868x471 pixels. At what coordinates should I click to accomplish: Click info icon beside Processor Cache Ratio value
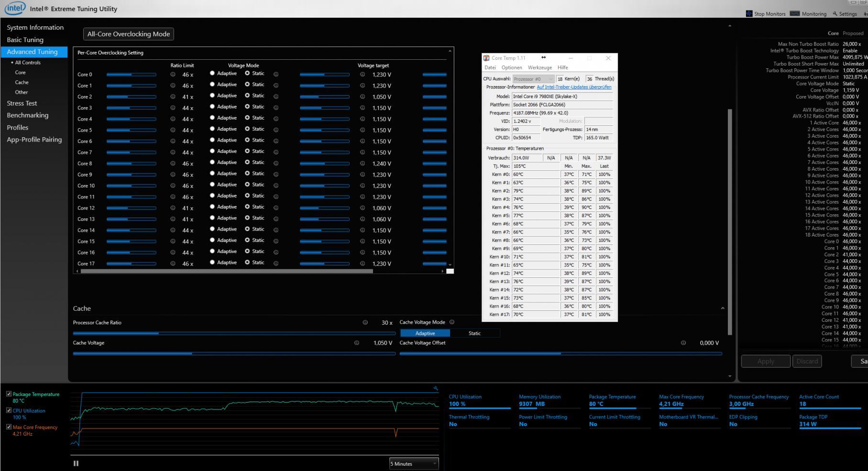[x=365, y=322]
